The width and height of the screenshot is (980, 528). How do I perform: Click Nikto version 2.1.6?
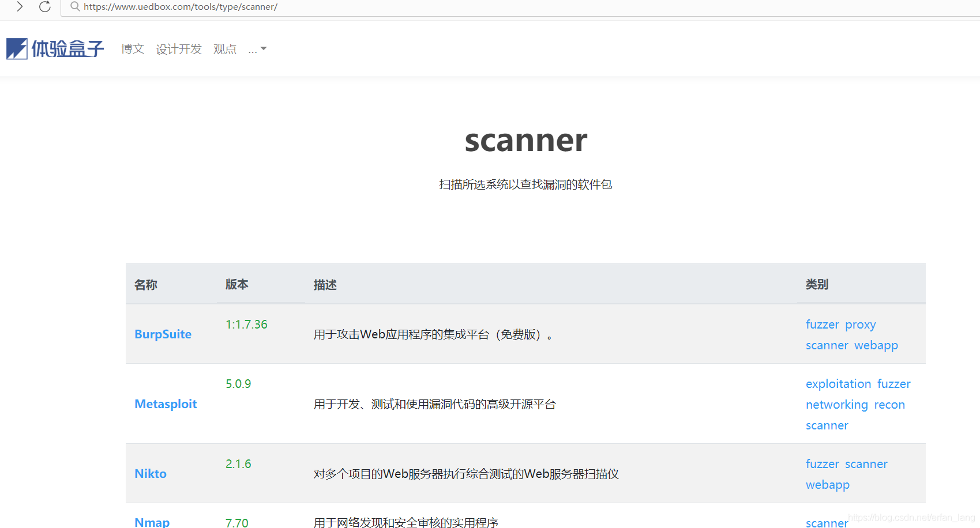click(238, 464)
